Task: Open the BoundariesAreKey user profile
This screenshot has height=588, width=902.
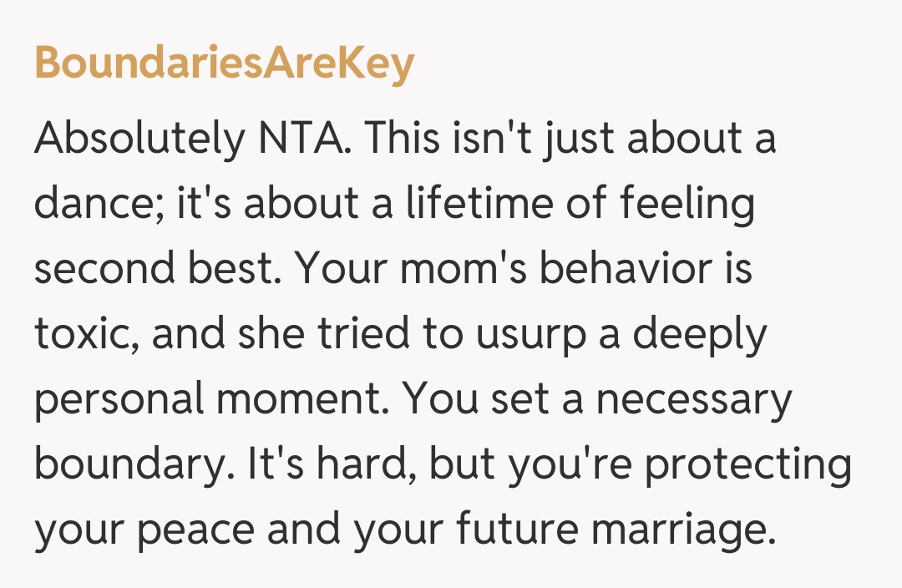Action: [x=224, y=63]
